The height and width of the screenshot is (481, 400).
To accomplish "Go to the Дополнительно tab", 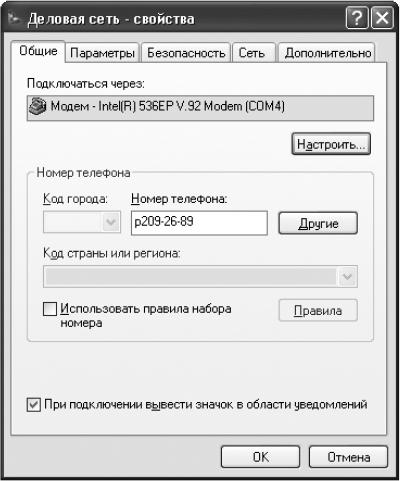I will point(327,53).
